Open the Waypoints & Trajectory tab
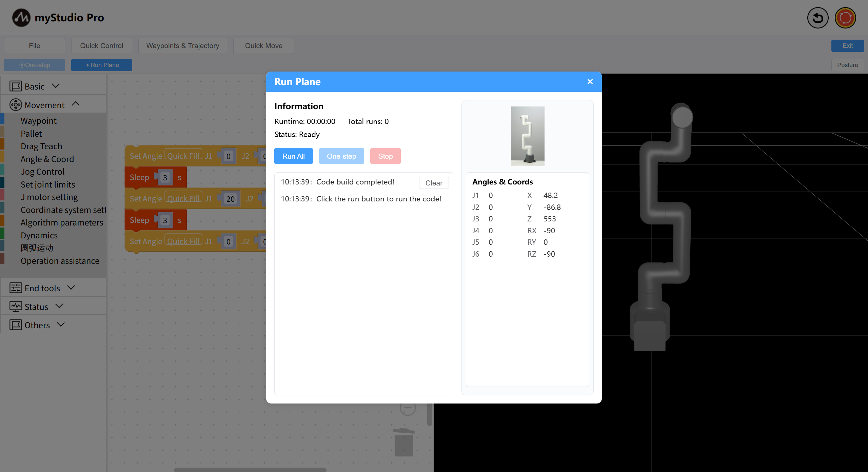This screenshot has width=868, height=472. [x=182, y=46]
